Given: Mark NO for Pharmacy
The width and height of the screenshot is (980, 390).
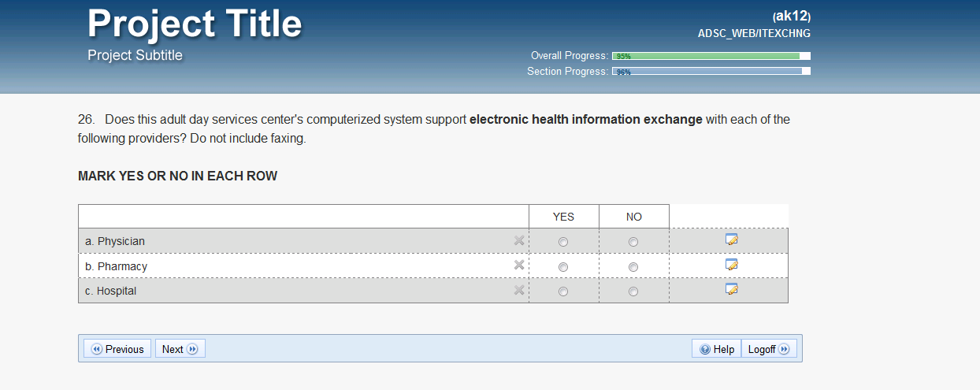Looking at the screenshot, I should pyautogui.click(x=633, y=267).
